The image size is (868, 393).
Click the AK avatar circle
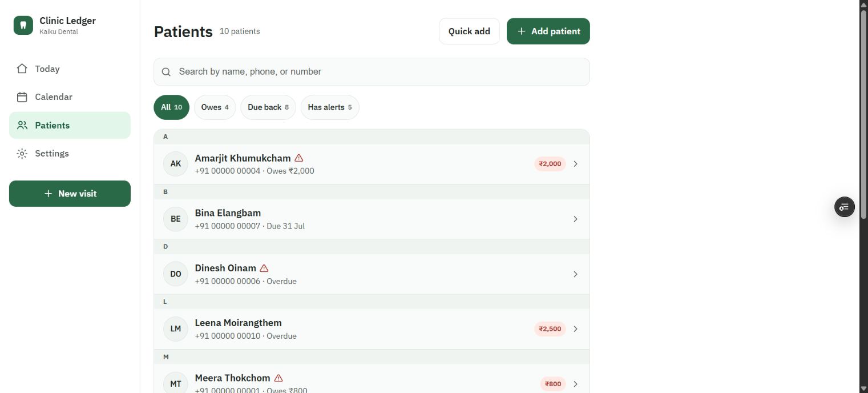pos(176,164)
